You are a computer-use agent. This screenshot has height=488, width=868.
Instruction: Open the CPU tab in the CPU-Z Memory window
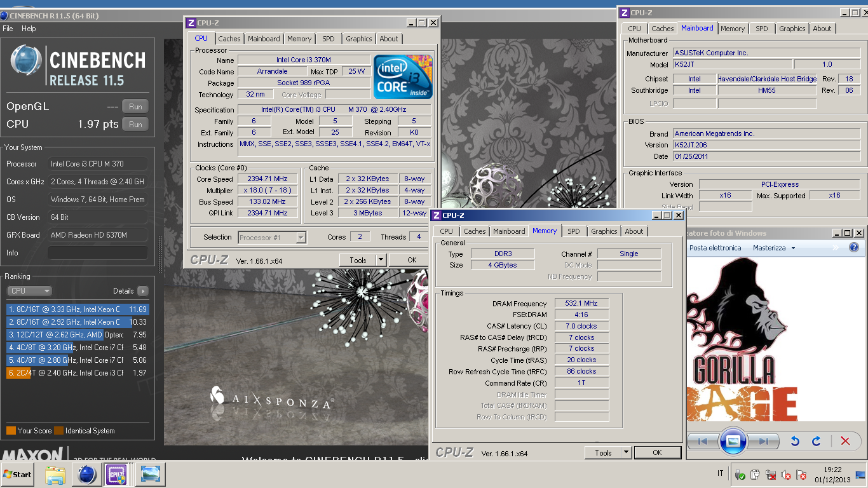(x=447, y=231)
